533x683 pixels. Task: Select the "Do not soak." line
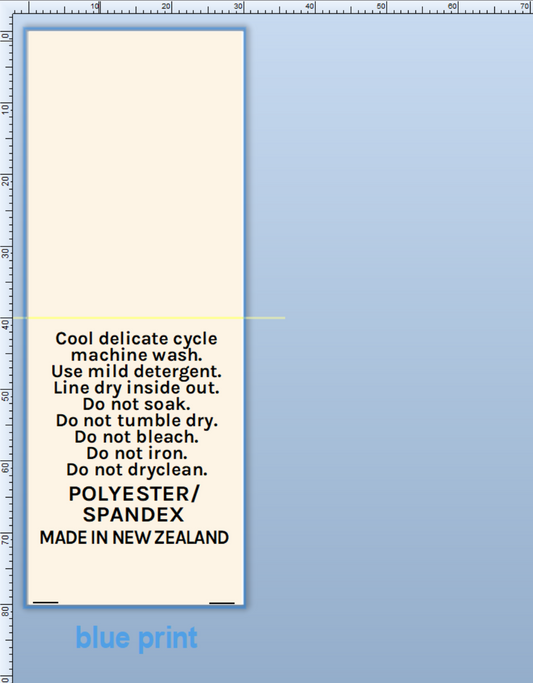click(x=136, y=404)
